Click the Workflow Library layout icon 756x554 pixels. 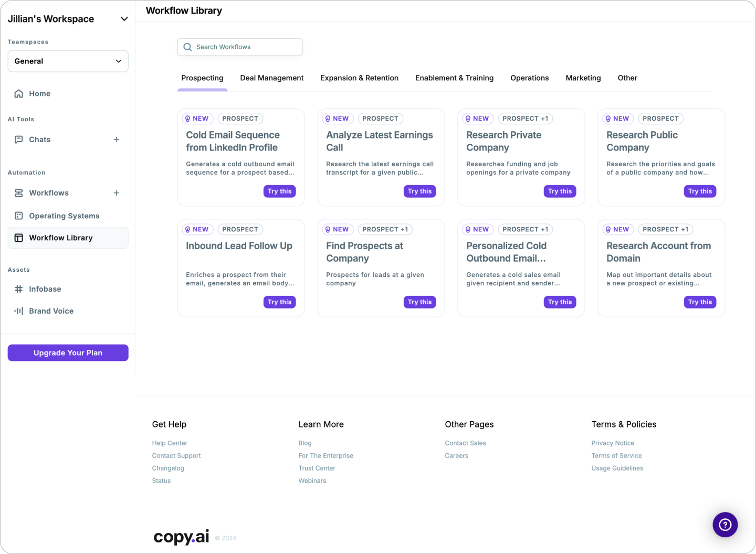coord(19,238)
